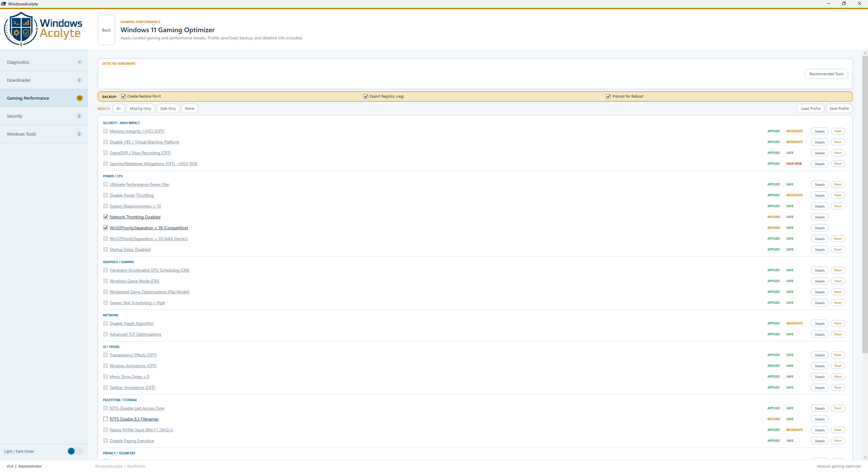The image size is (868, 472).
Task: Click Window Animations (OFF) link
Action: pyautogui.click(x=133, y=366)
